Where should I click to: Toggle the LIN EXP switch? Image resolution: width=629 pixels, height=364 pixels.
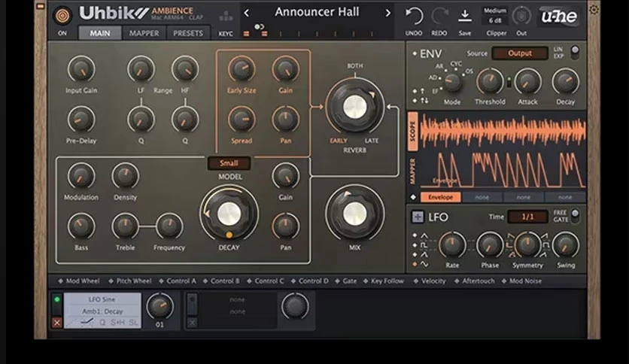[575, 53]
